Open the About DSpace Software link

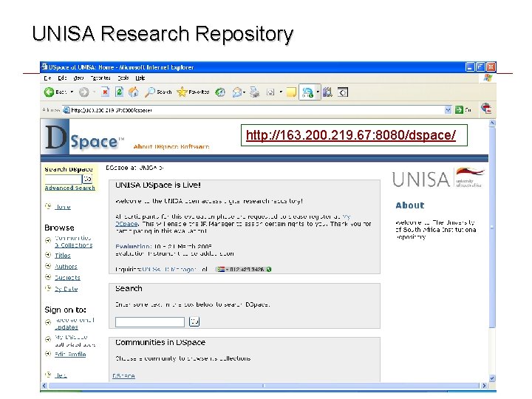pos(171,146)
